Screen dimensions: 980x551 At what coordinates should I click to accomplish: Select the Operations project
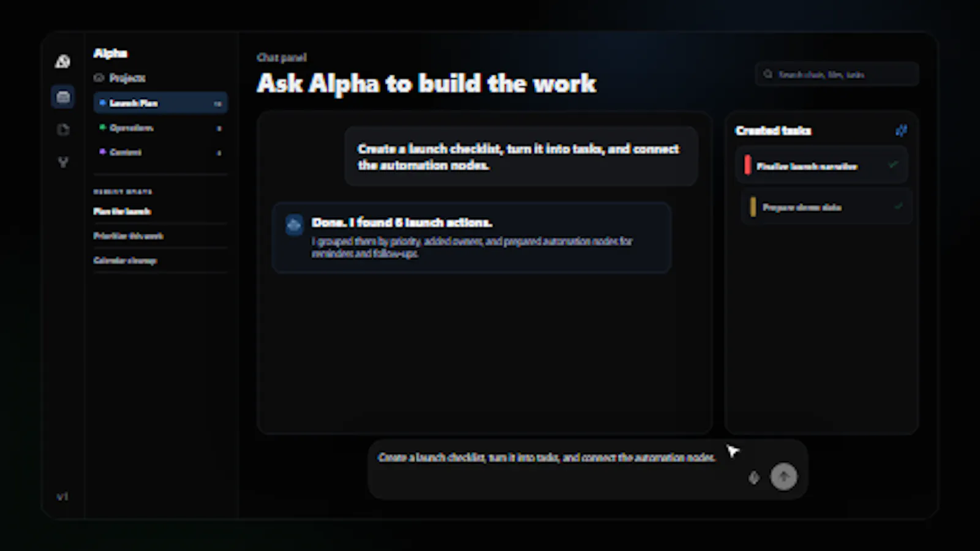(x=160, y=127)
